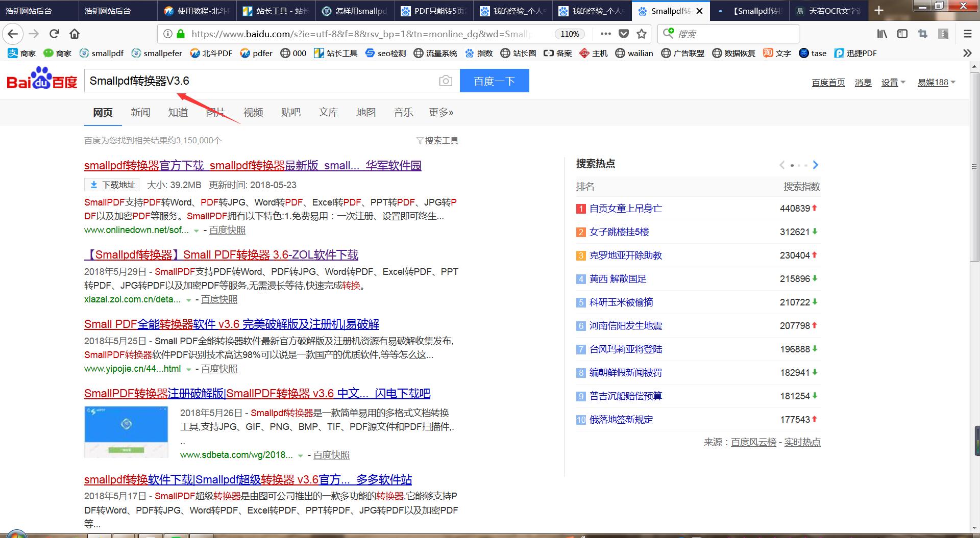
Task: Open the 站长工具 bookmark
Action: tap(335, 53)
